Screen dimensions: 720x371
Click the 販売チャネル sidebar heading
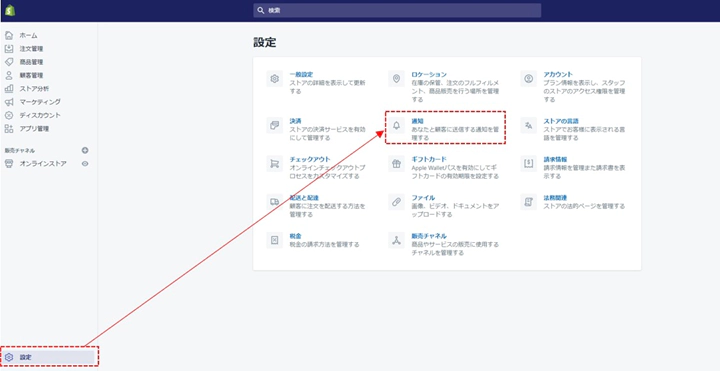pos(20,150)
